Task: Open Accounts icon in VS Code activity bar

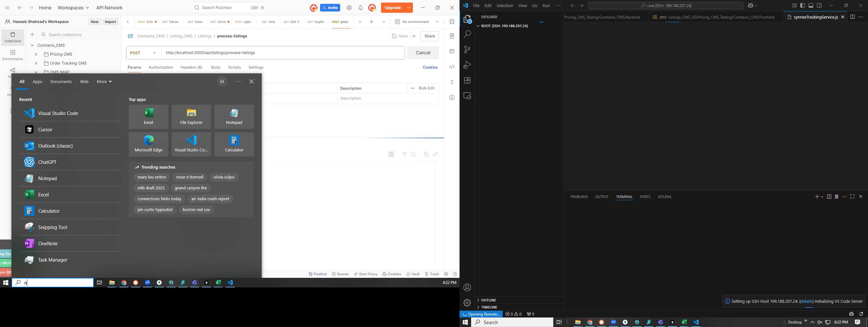Action: [467, 287]
